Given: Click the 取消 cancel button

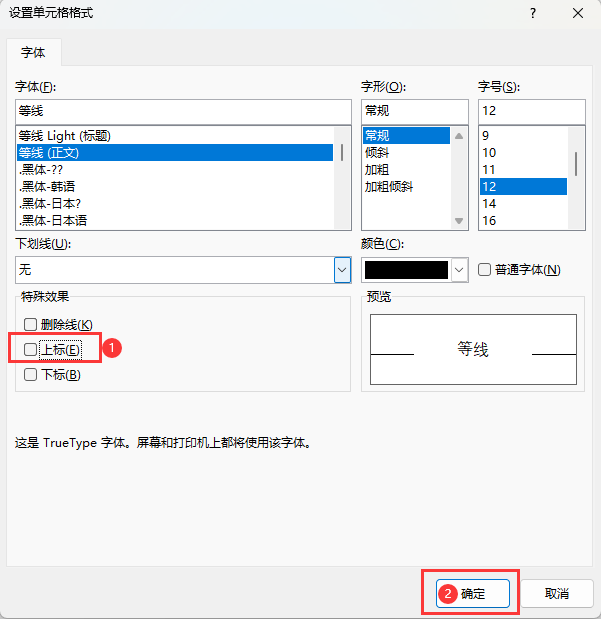Looking at the screenshot, I should coord(557,593).
